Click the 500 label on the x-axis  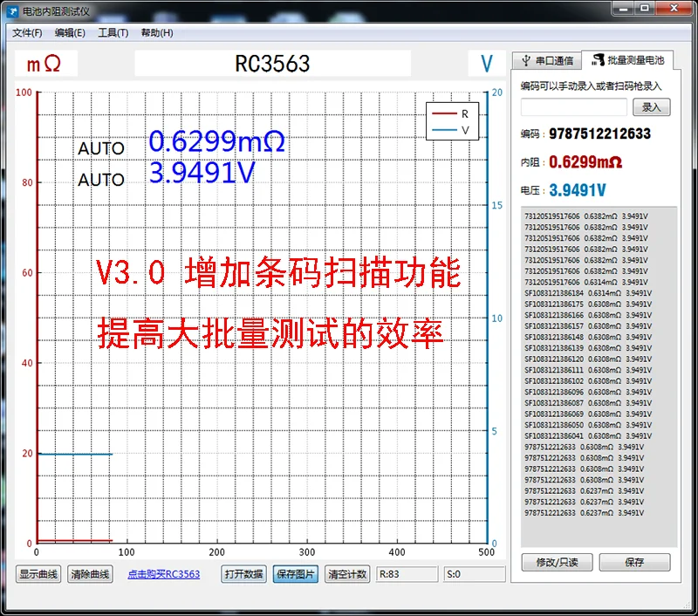(x=486, y=552)
